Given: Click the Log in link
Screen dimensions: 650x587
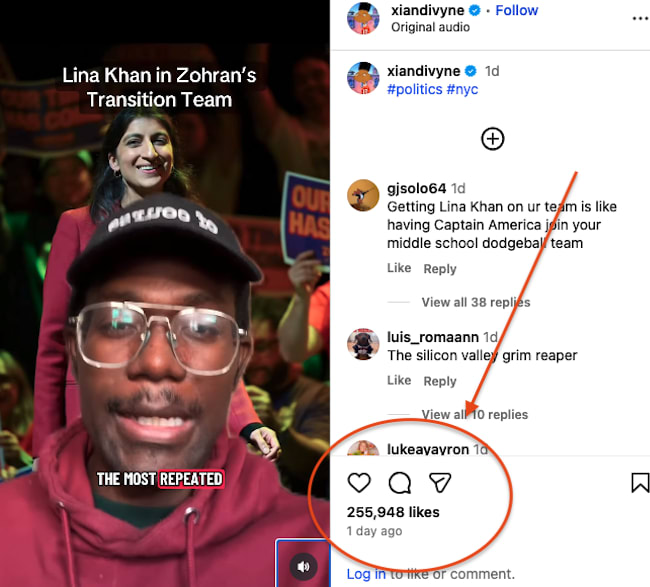Looking at the screenshot, I should (366, 574).
